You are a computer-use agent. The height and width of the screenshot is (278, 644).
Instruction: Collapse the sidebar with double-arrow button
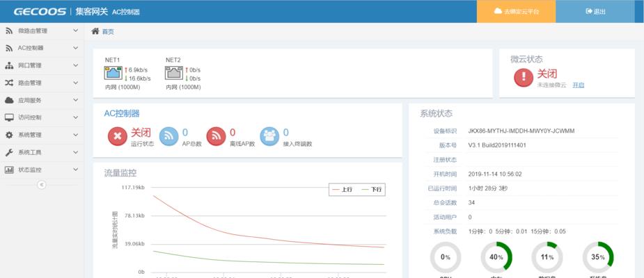coord(42,185)
